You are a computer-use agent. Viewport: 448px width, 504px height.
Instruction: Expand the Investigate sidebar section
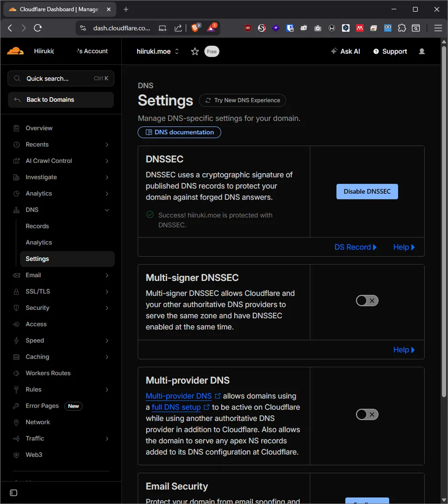(x=107, y=177)
